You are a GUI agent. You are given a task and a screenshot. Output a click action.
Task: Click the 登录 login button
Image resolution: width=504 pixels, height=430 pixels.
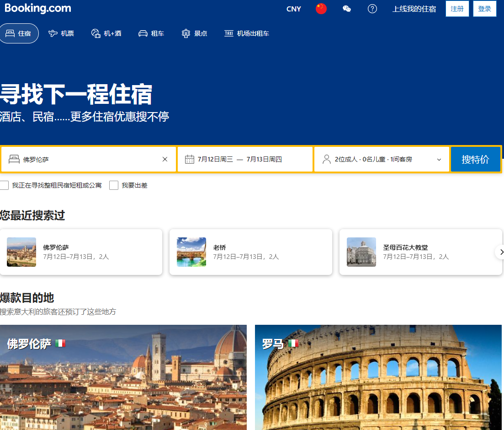(x=484, y=9)
